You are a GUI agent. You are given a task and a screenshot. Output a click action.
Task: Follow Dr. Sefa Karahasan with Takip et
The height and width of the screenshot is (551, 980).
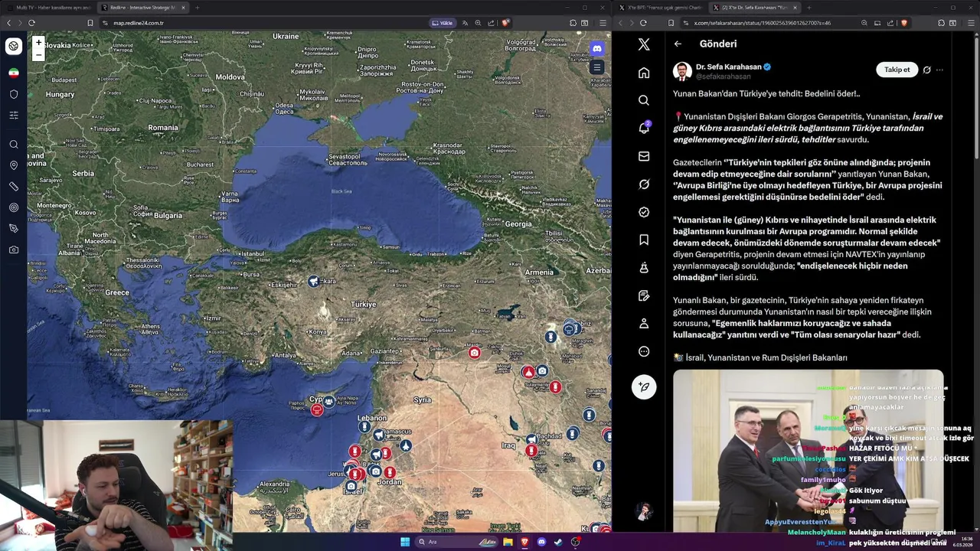[x=897, y=70]
